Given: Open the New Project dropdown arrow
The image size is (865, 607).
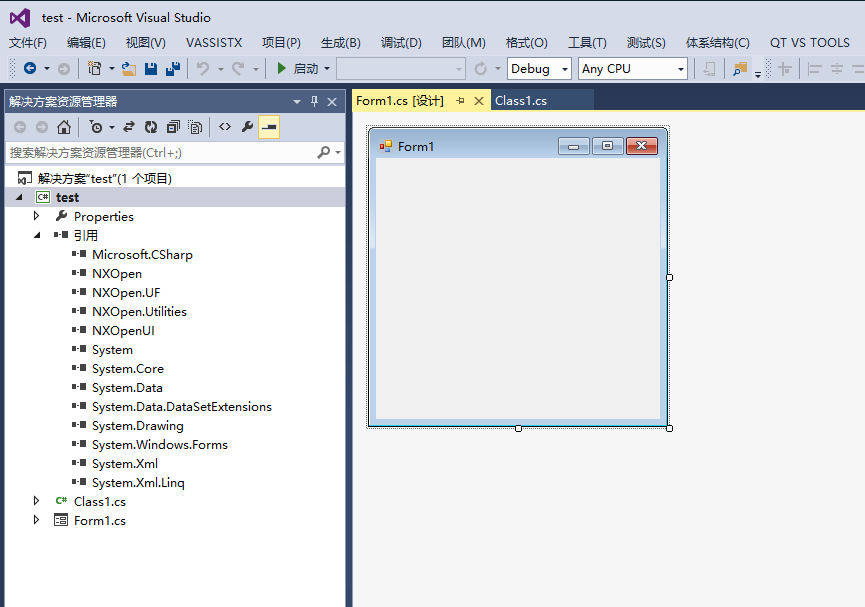Looking at the screenshot, I should (x=111, y=68).
